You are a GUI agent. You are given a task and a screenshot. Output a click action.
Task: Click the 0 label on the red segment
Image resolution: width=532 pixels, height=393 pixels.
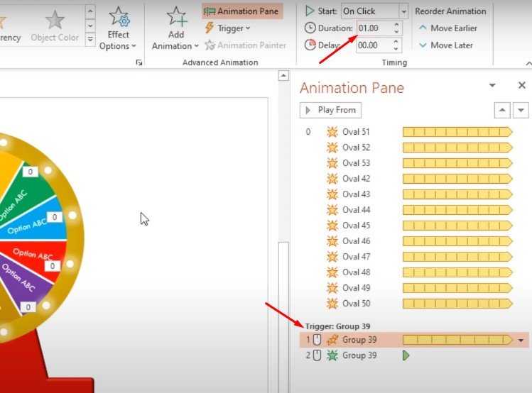pos(53,266)
